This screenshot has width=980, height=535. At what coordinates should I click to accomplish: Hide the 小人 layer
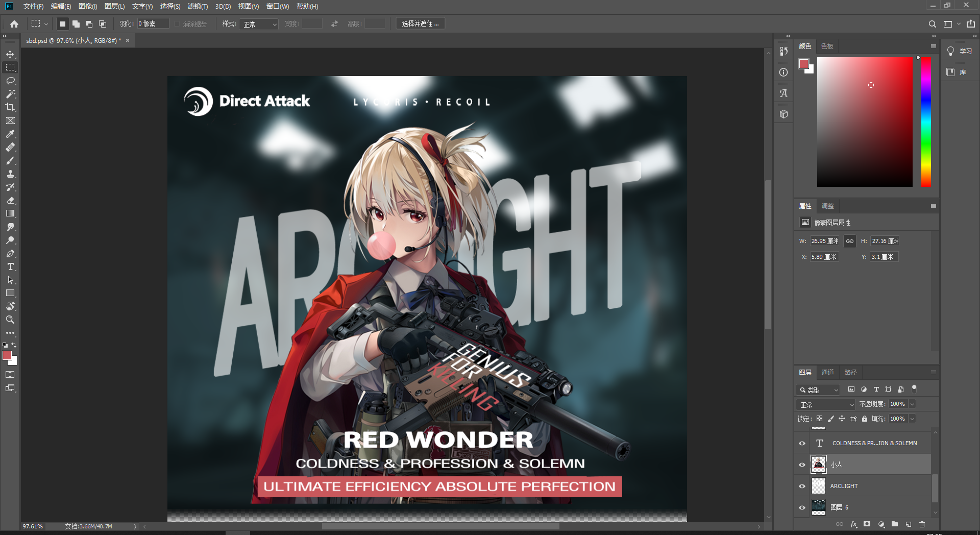tap(802, 465)
